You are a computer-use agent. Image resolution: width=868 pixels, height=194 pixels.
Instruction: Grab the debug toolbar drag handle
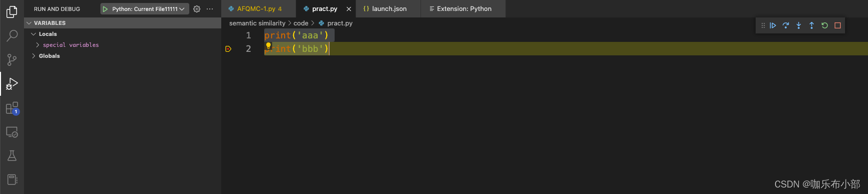[763, 25]
